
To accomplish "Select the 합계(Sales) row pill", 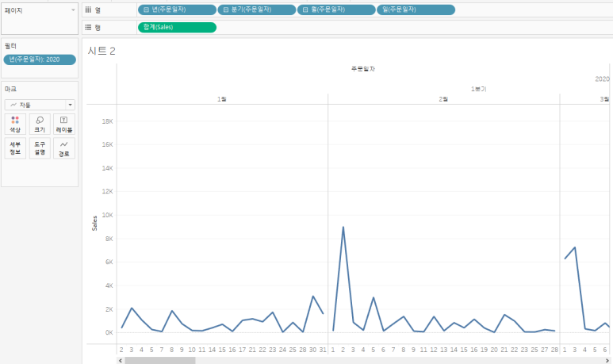I will click(177, 27).
